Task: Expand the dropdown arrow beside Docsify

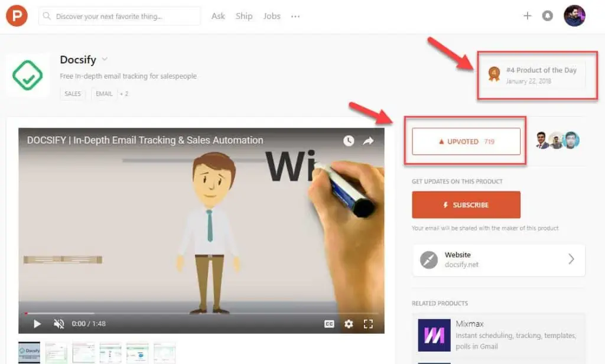Action: tap(105, 60)
